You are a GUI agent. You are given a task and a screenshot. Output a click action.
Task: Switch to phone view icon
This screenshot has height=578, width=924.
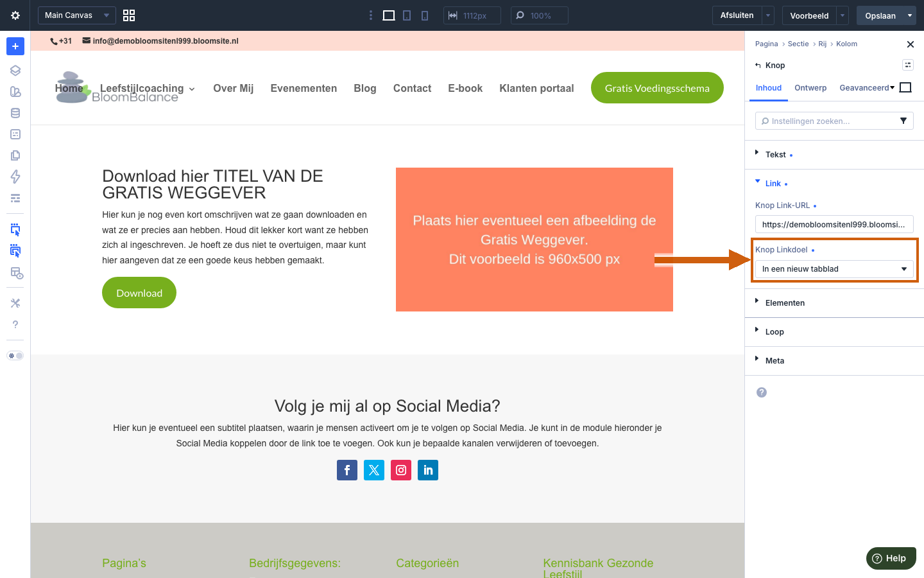pyautogui.click(x=425, y=15)
